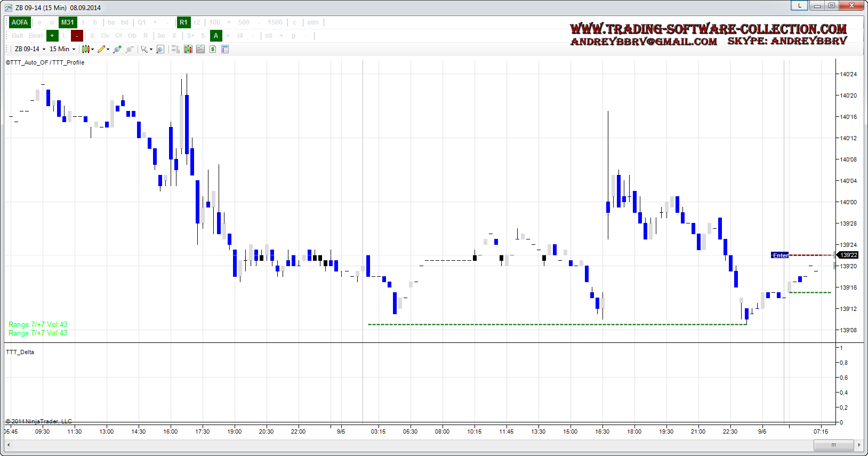Screen dimensions: 868x456
Task: Toggle the AOFA green button
Action: coord(20,22)
